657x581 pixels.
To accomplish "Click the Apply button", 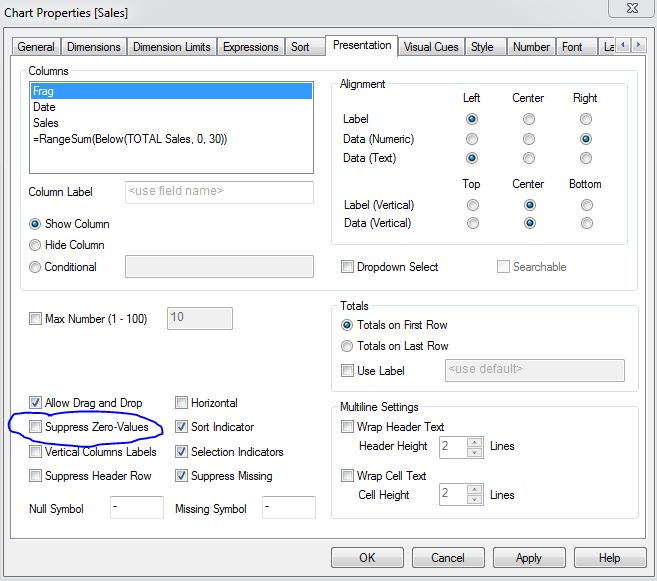I will [529, 558].
